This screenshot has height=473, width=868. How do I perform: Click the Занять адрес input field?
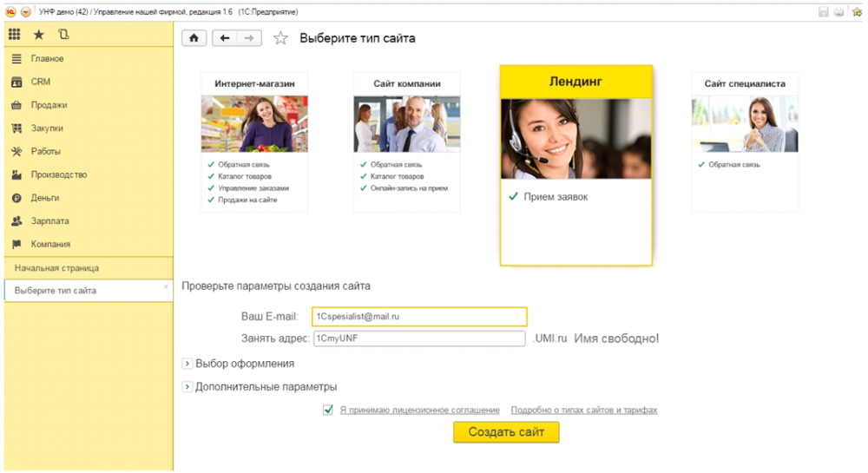pos(419,338)
